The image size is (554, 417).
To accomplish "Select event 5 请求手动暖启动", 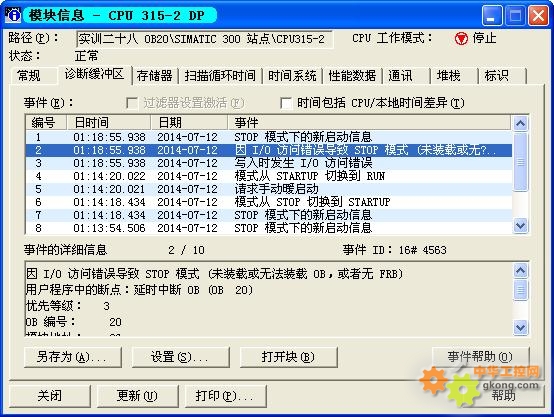I will [x=269, y=189].
